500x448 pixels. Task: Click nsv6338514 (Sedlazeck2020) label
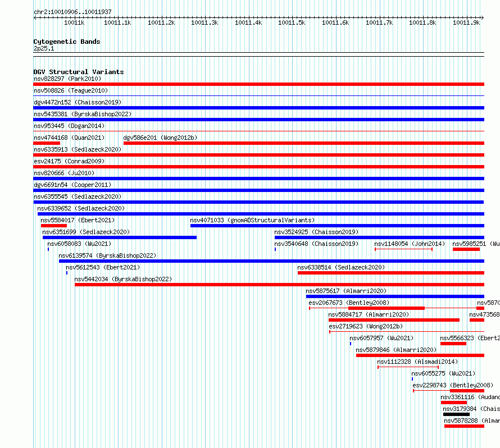pyautogui.click(x=341, y=267)
